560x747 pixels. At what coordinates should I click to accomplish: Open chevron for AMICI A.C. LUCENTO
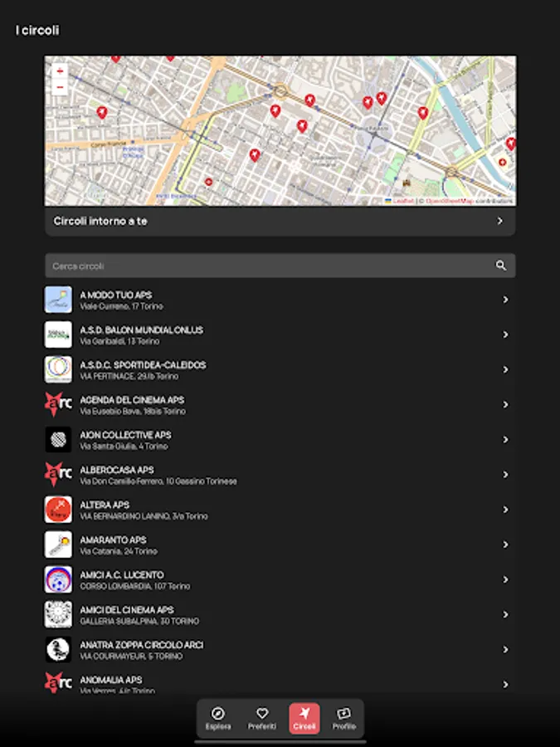505,579
